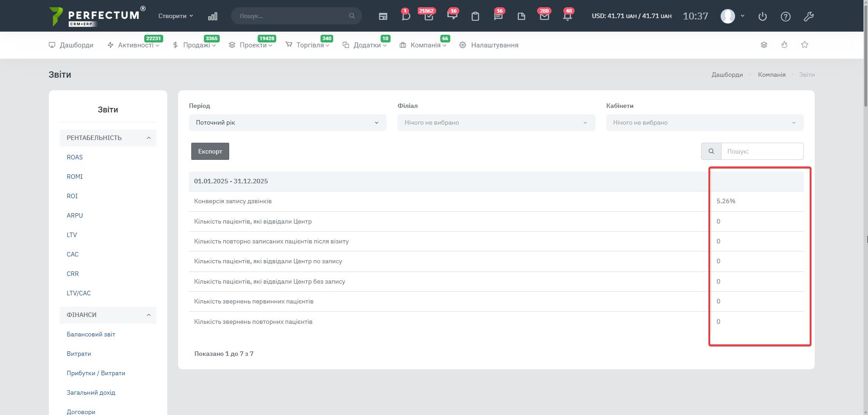The width and height of the screenshot is (868, 415).
Task: Open the document file icon in header
Action: pos(521,16)
